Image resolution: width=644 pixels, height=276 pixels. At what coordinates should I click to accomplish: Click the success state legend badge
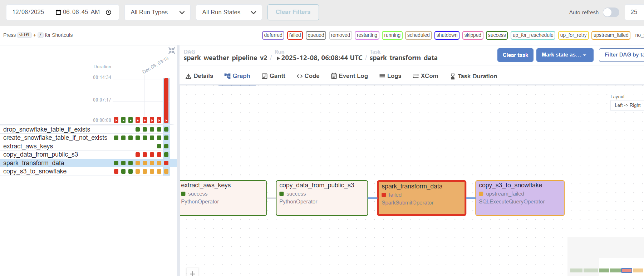[497, 35]
